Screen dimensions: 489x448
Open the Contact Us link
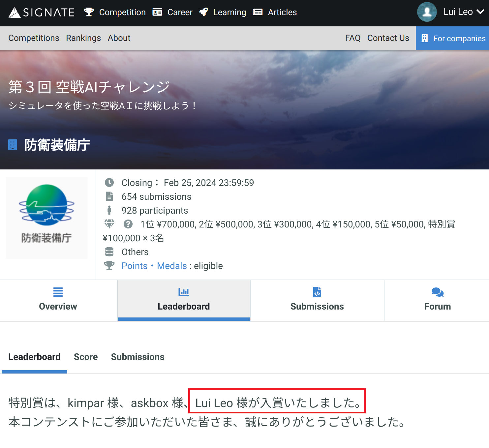(x=388, y=38)
